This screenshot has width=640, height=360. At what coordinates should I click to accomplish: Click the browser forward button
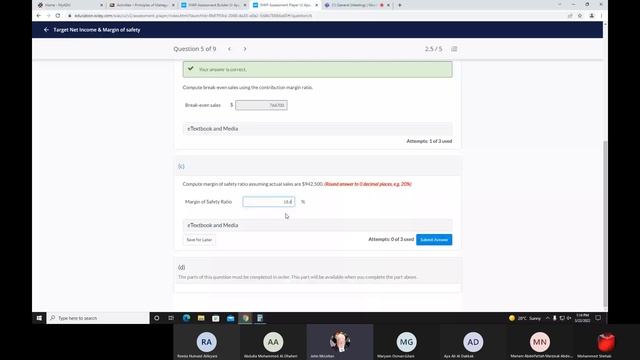click(48, 16)
